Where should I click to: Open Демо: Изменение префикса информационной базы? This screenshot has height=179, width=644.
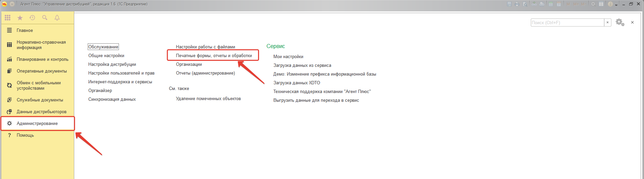[325, 74]
